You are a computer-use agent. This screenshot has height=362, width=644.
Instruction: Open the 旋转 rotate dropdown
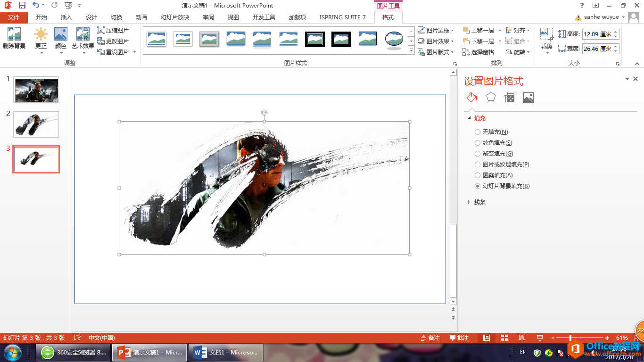pyautogui.click(x=518, y=52)
